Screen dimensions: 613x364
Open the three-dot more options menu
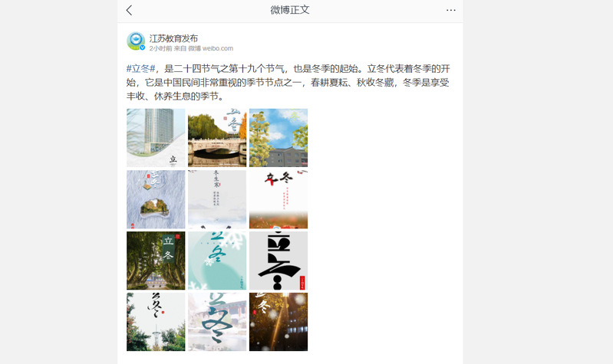(x=451, y=10)
